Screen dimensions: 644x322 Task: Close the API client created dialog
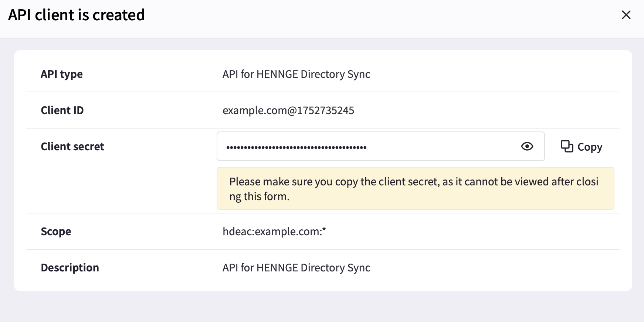pyautogui.click(x=626, y=15)
